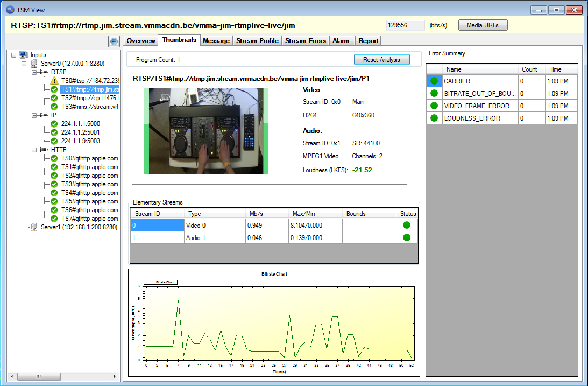Click the Server1 server icon in the tree
The height and width of the screenshot is (386, 588).
(x=34, y=227)
